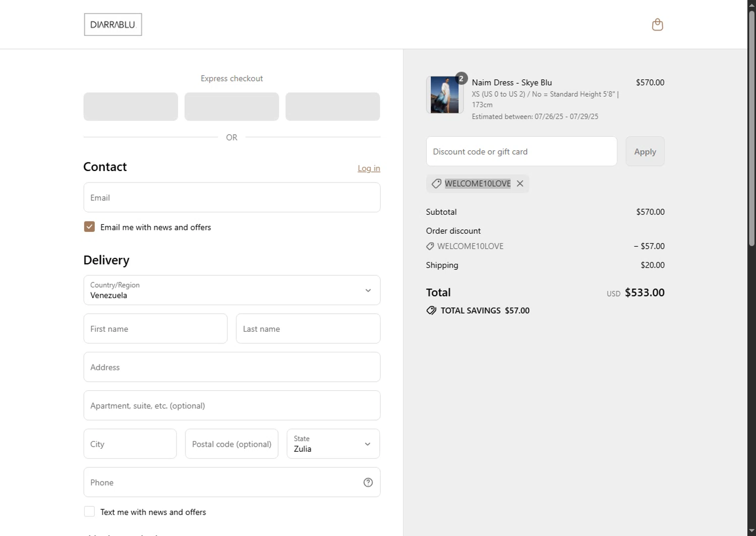
Task: Click the Naim Dress product thumbnail
Action: point(445,95)
